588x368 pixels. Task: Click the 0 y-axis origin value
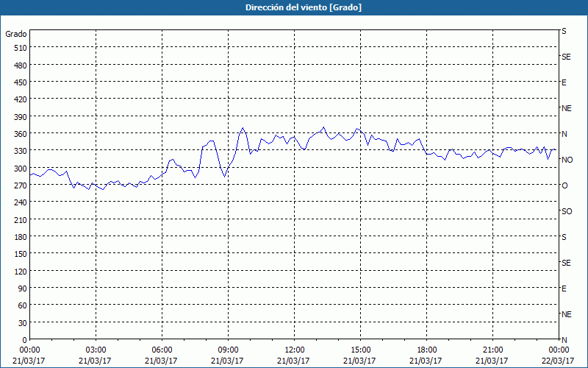25,340
